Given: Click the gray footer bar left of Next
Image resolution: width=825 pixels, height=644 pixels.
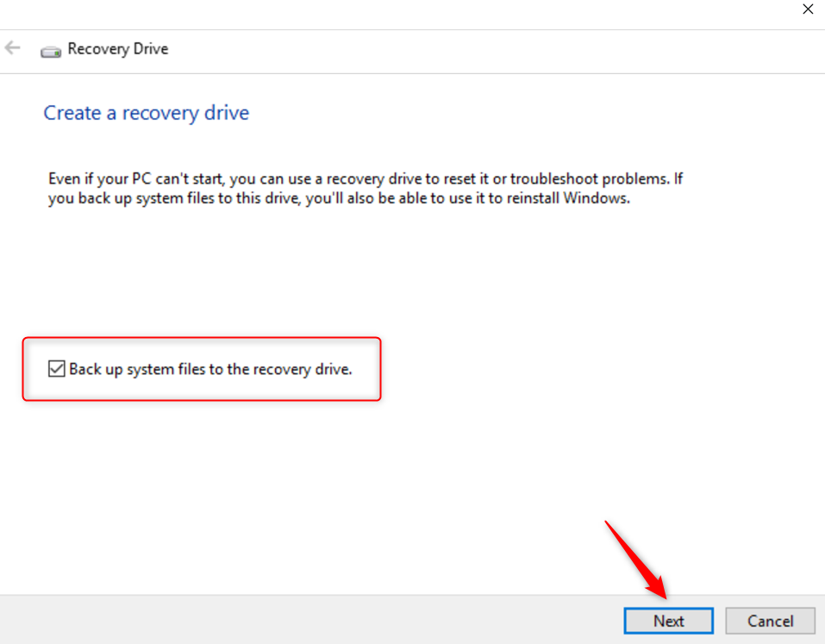Looking at the screenshot, I should tap(302, 620).
